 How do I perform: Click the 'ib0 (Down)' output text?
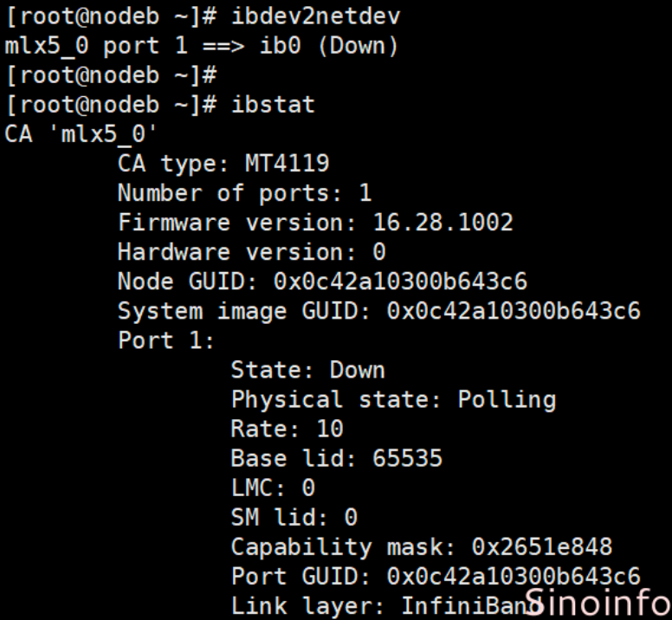pos(329,46)
